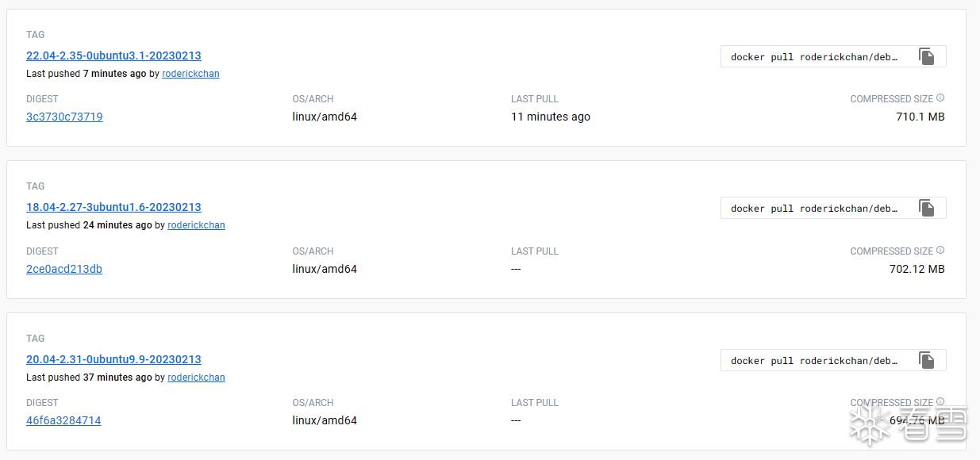Viewport: 980px width, 460px height.
Task: Open digest 2ce0acd213db
Action: coord(64,269)
